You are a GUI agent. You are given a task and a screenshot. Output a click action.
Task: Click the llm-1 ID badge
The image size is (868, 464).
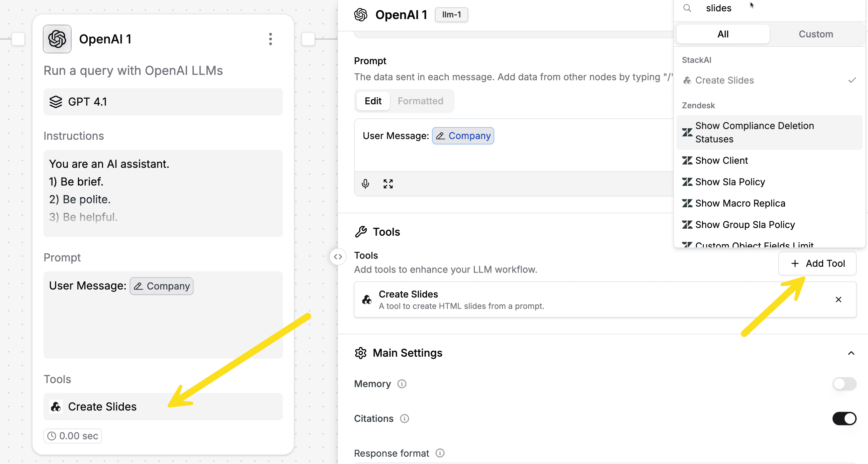pos(451,14)
